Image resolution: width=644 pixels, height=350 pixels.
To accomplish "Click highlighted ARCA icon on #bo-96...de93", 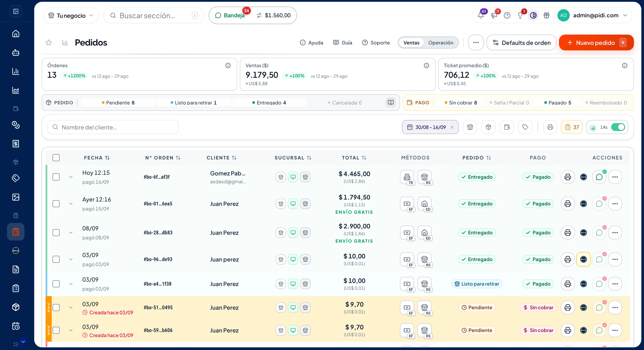I will [x=583, y=259].
